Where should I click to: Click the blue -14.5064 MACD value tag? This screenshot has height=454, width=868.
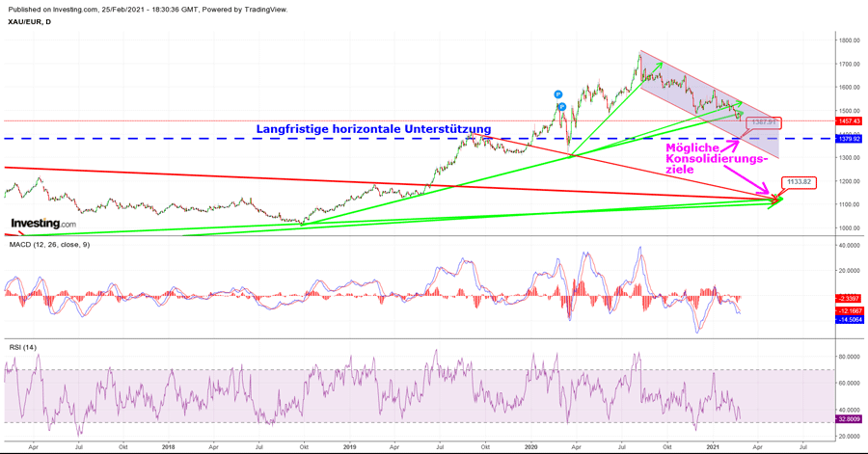point(849,319)
